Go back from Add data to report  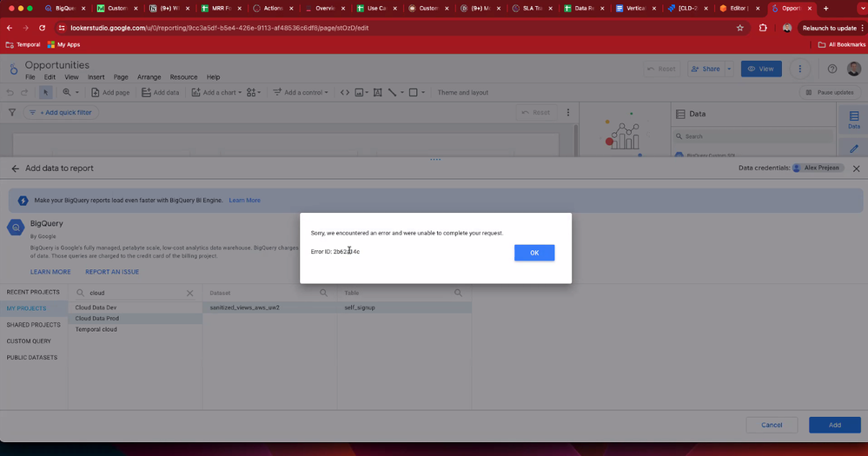pos(15,169)
